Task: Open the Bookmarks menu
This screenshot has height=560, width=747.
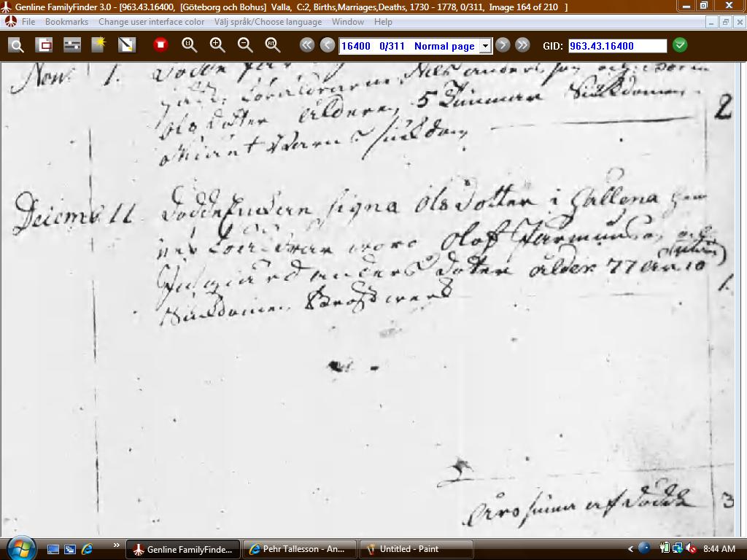Action: click(x=66, y=22)
